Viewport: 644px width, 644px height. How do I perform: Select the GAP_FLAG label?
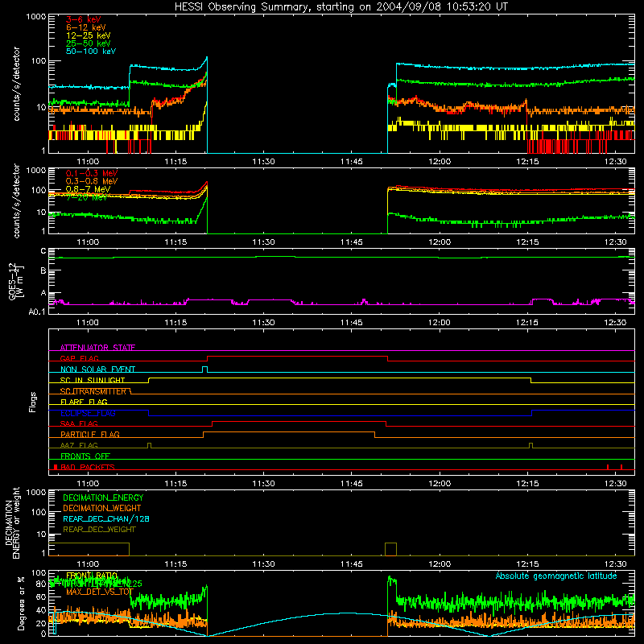[79, 358]
